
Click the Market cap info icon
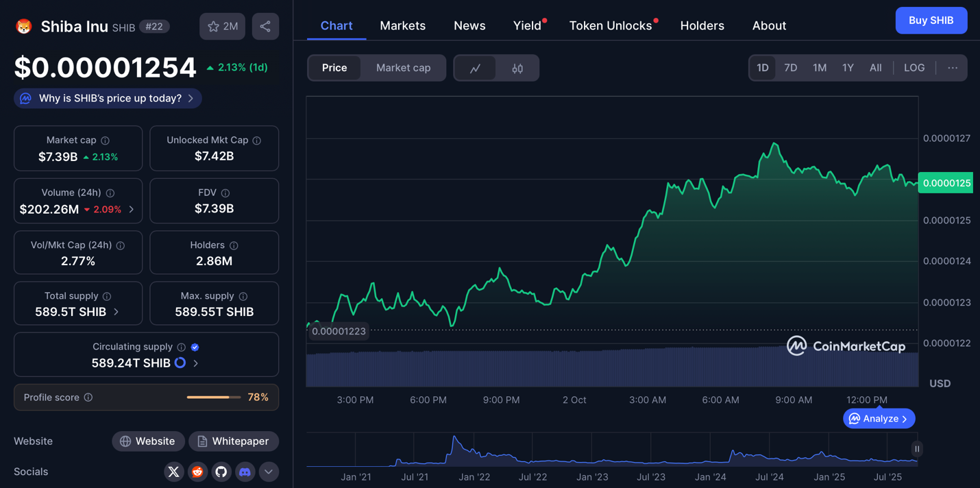105,141
